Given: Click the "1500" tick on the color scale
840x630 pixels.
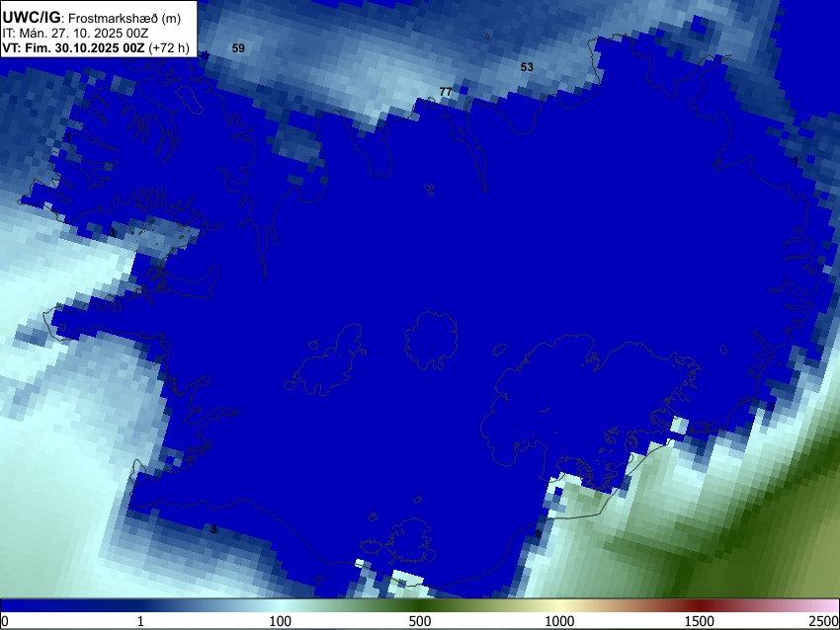Looking at the screenshot, I should [700, 621].
